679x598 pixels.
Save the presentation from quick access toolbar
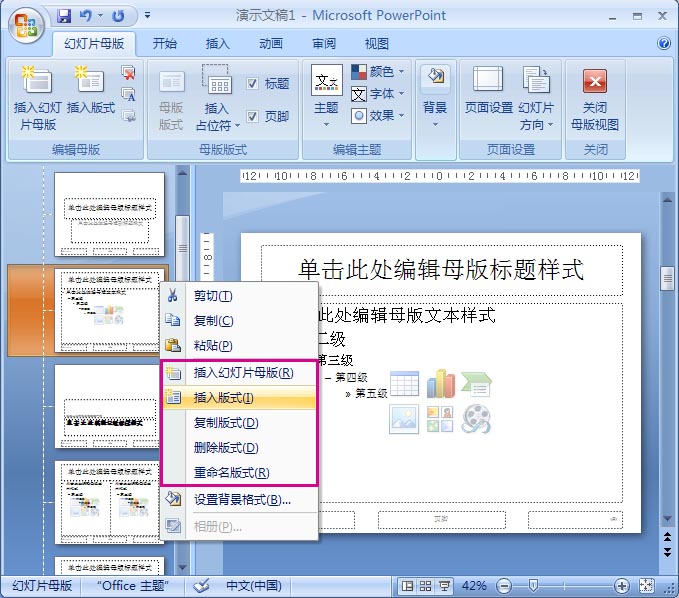pyautogui.click(x=64, y=16)
